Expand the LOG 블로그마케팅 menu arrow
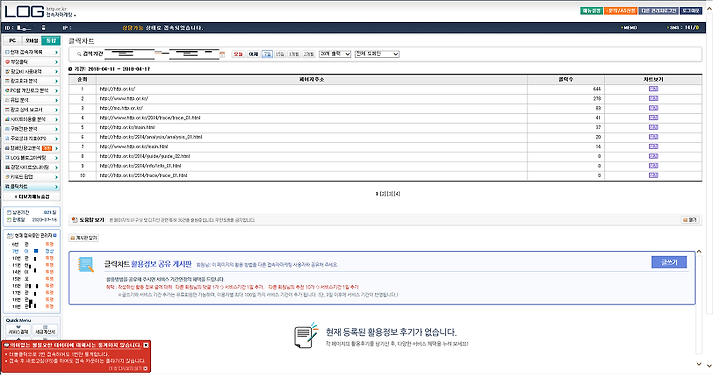720x378 pixels. (x=56, y=158)
